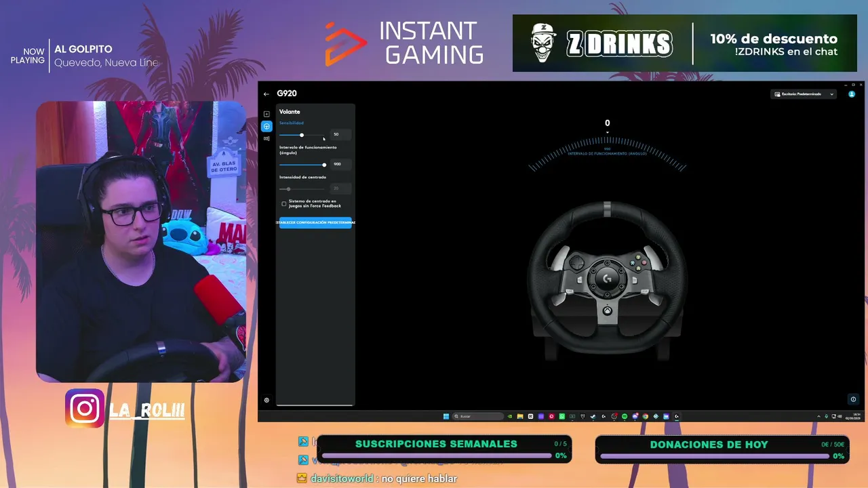Click the microphone icon in system tray

click(826, 416)
